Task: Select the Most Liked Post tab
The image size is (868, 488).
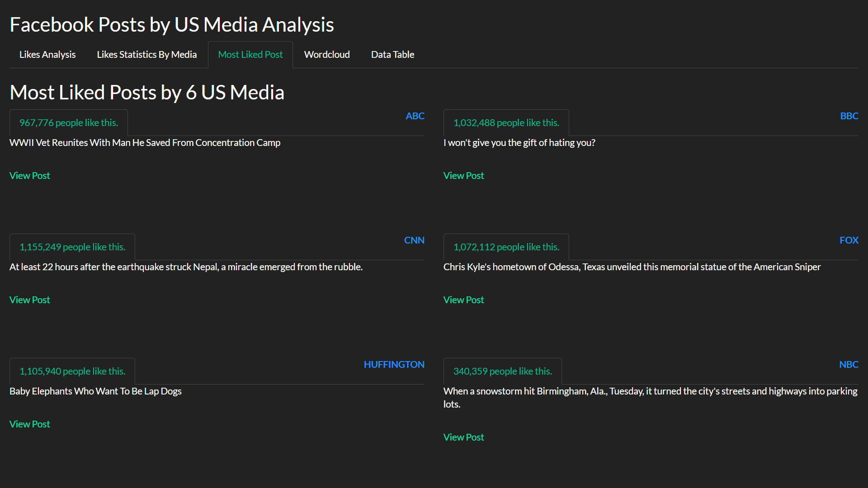Action: tap(250, 55)
